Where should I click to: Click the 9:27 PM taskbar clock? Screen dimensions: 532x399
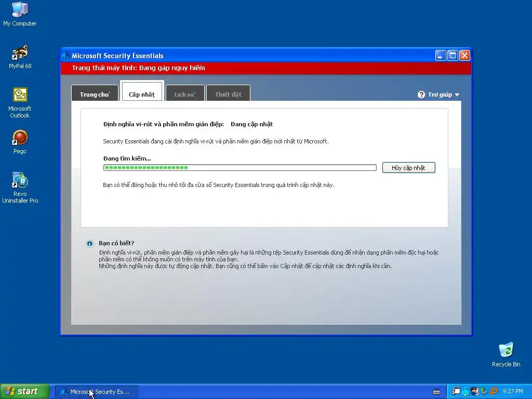(x=513, y=392)
